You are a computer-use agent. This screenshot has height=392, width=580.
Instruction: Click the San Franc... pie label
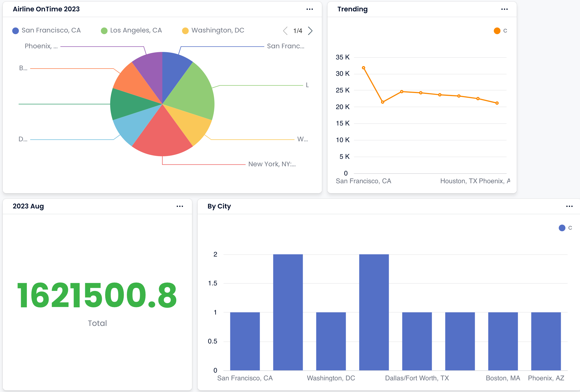coord(286,46)
